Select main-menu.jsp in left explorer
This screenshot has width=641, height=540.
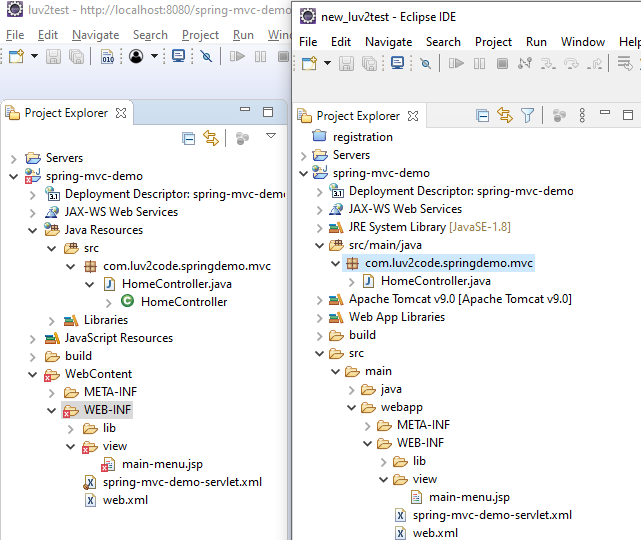click(162, 464)
